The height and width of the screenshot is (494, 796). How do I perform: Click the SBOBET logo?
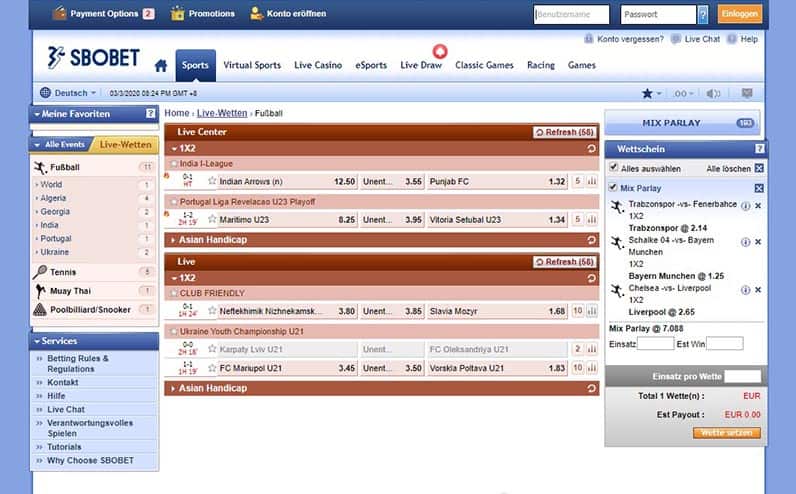(93, 57)
